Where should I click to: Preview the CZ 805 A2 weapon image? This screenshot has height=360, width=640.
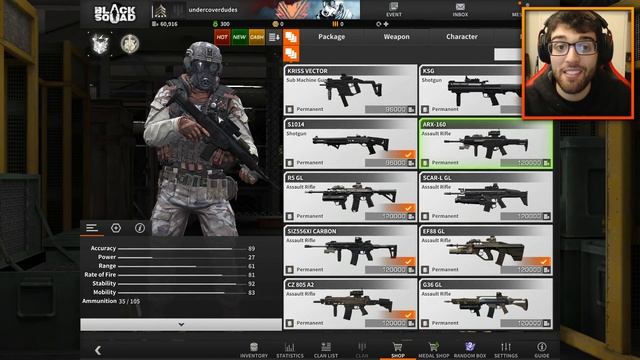(353, 304)
